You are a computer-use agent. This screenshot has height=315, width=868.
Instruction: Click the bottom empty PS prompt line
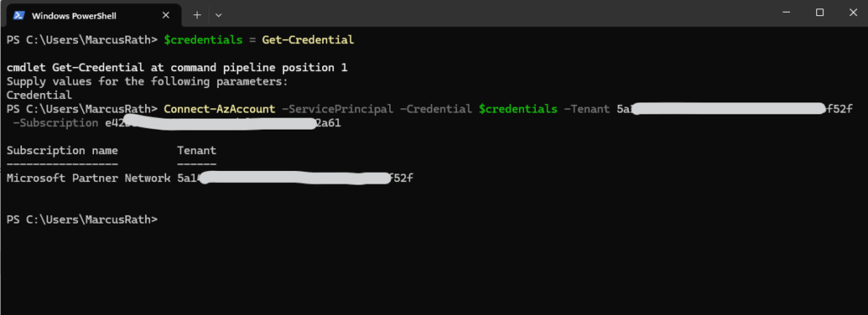82,219
